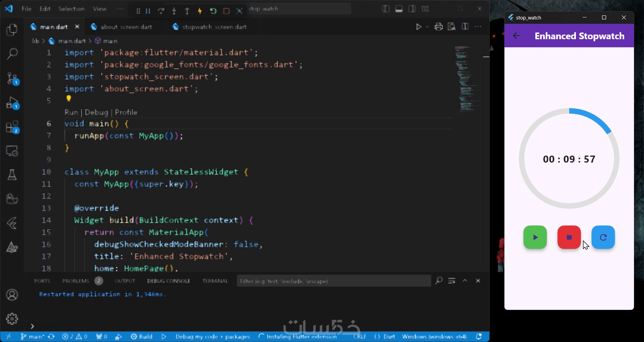The image size is (644, 342).
Task: Click the Run CodeLens above main()
Action: point(71,112)
